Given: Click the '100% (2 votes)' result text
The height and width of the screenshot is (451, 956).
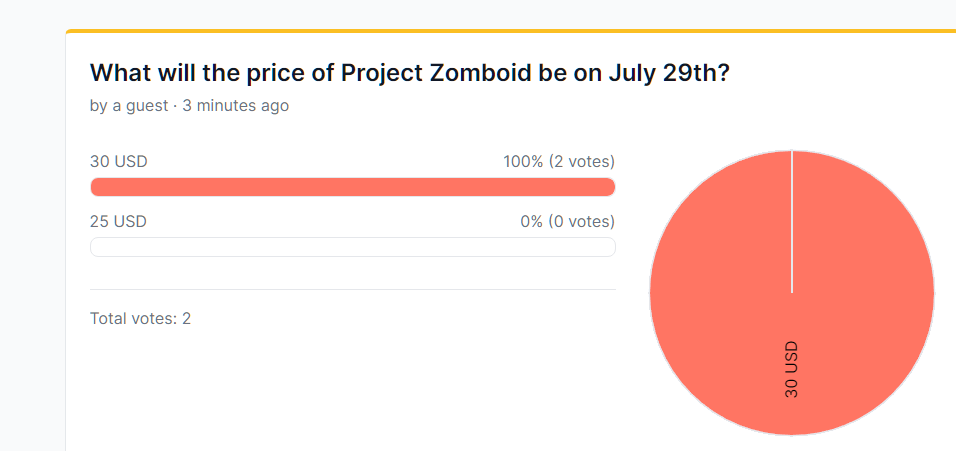Looking at the screenshot, I should [558, 162].
